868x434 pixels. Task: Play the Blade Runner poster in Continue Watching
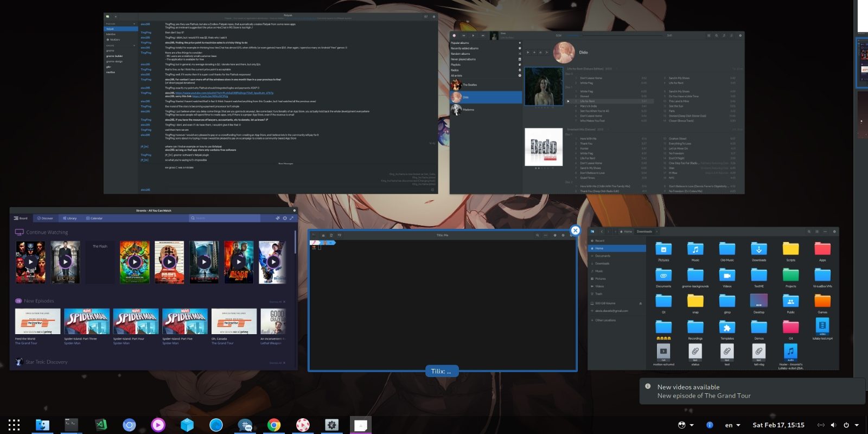pos(239,262)
